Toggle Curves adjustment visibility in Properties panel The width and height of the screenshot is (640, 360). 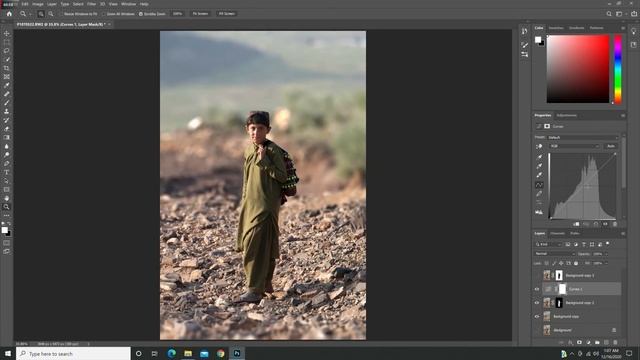[605, 224]
